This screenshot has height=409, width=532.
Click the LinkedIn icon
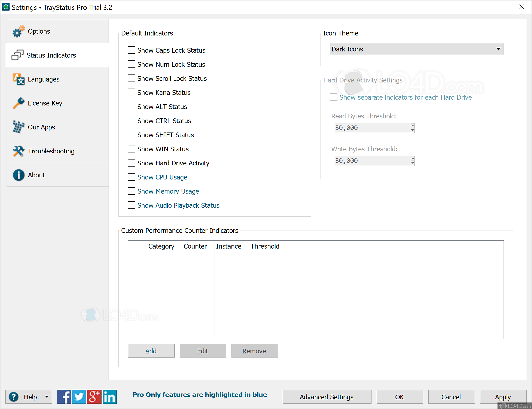tap(110, 397)
